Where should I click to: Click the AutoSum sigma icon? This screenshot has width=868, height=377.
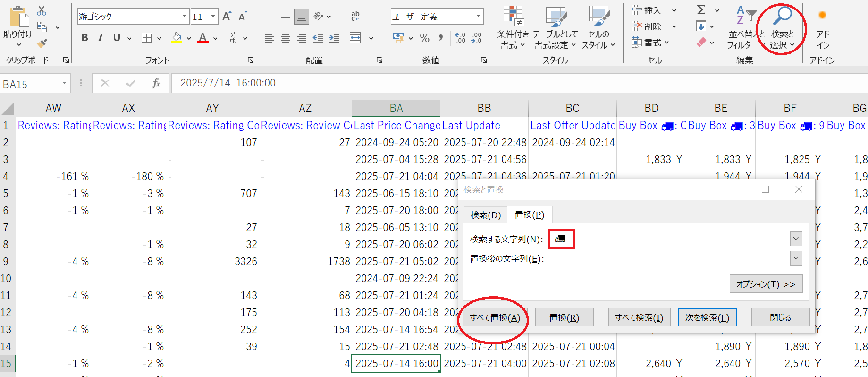pos(702,10)
